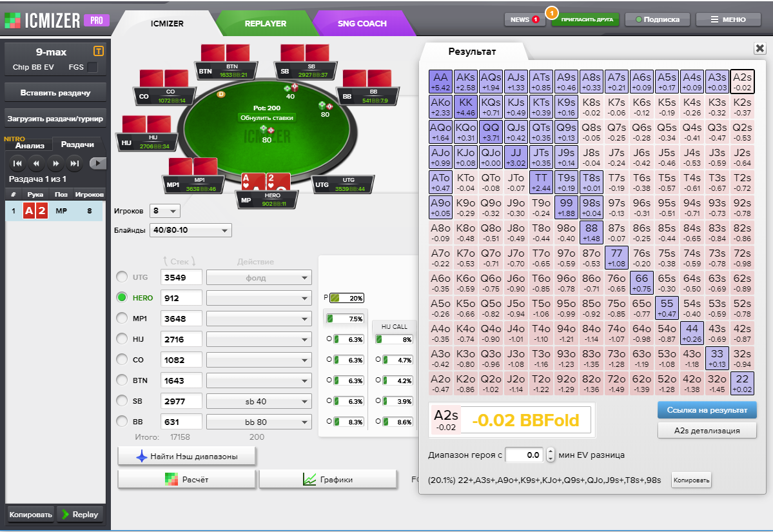Screen dimensions: 773x532
Task: Click the down arrow beside Стек header
Action: pyautogui.click(x=194, y=261)
